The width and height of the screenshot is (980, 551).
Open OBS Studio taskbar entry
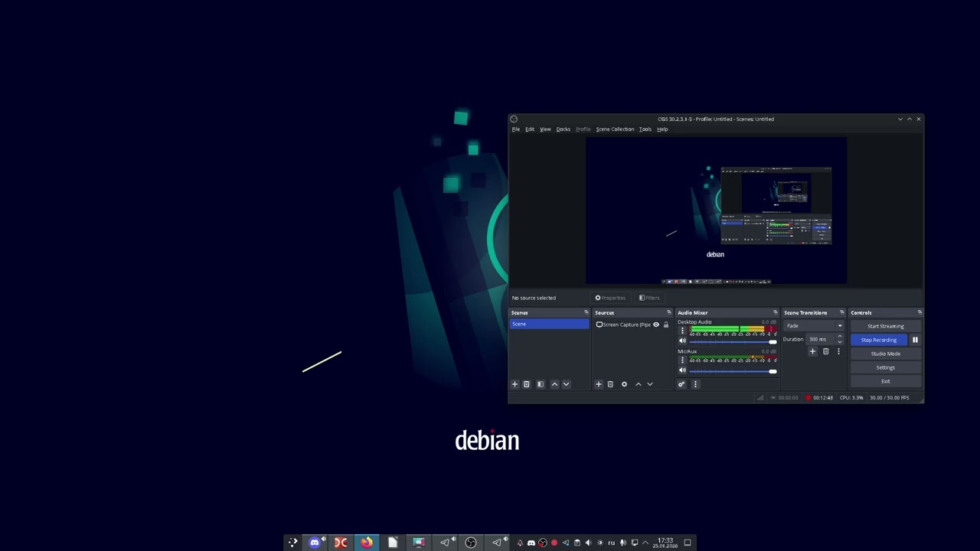pyautogui.click(x=471, y=543)
